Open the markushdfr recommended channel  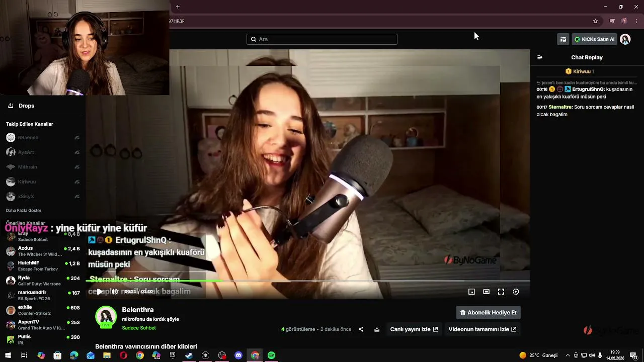42,295
